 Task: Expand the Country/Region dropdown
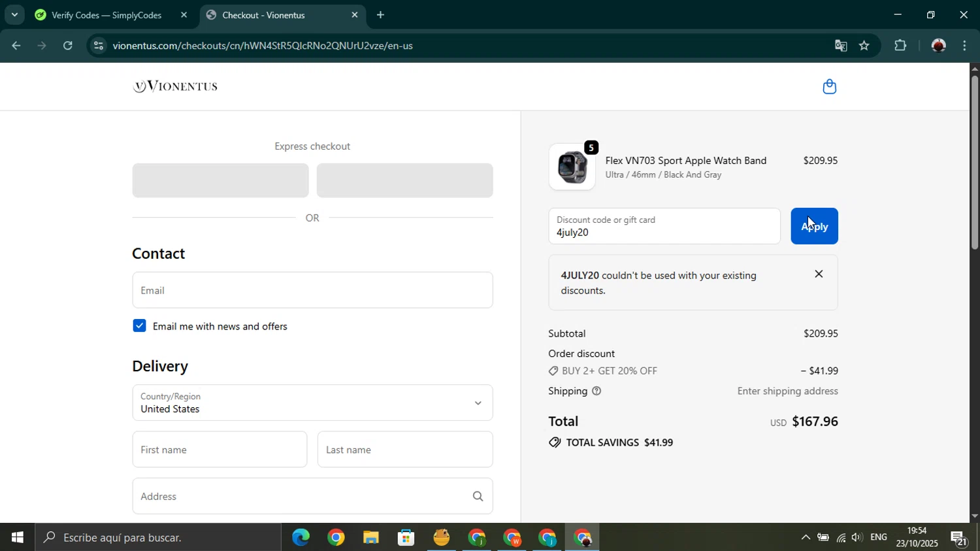tap(312, 403)
